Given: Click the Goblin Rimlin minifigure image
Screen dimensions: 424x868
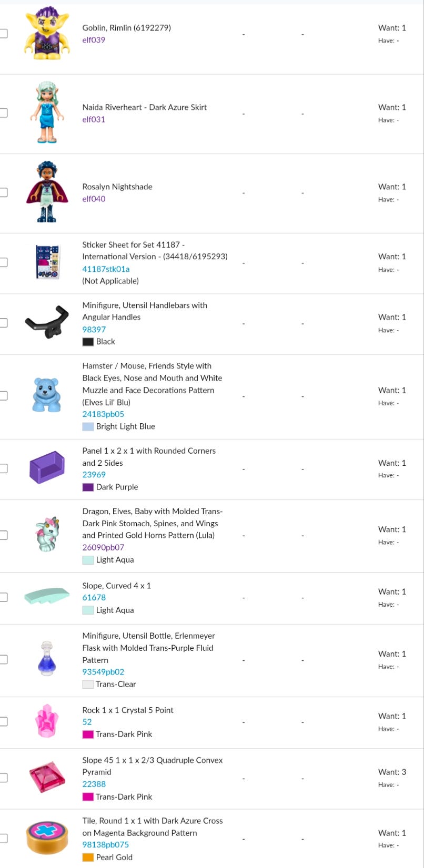Looking at the screenshot, I should pos(47,33).
